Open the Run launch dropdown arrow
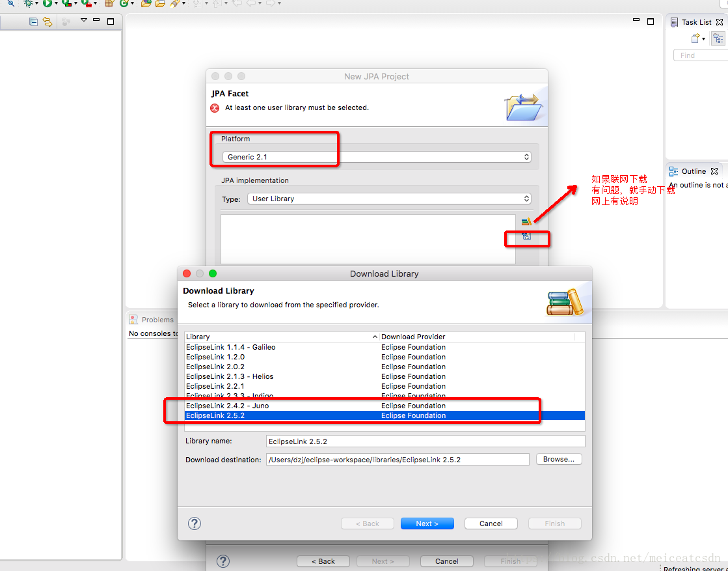Screen dimensions: 728x571 [x=56, y=4]
